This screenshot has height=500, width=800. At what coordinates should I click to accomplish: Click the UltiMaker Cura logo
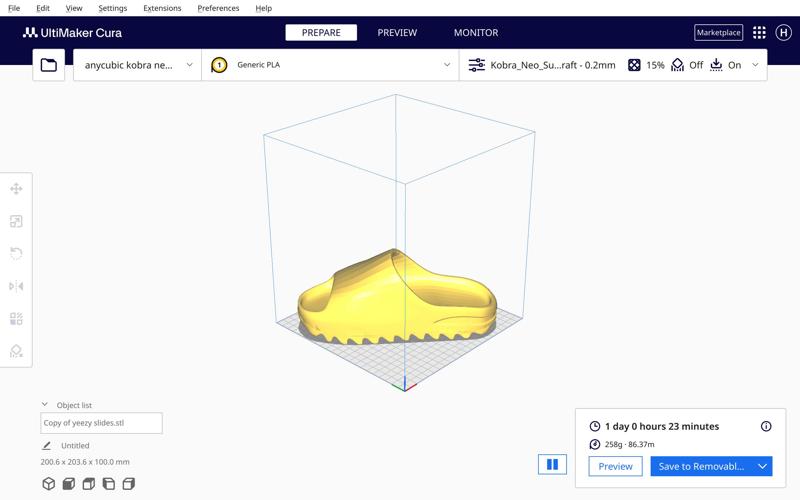(x=72, y=33)
